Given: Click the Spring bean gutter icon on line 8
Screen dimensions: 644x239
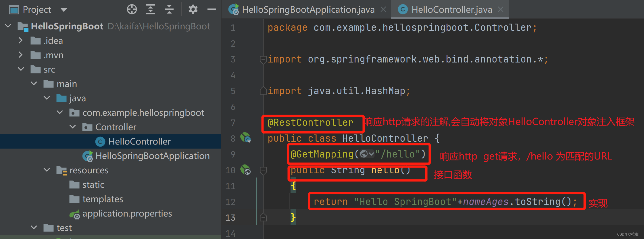Looking at the screenshot, I should [246, 138].
